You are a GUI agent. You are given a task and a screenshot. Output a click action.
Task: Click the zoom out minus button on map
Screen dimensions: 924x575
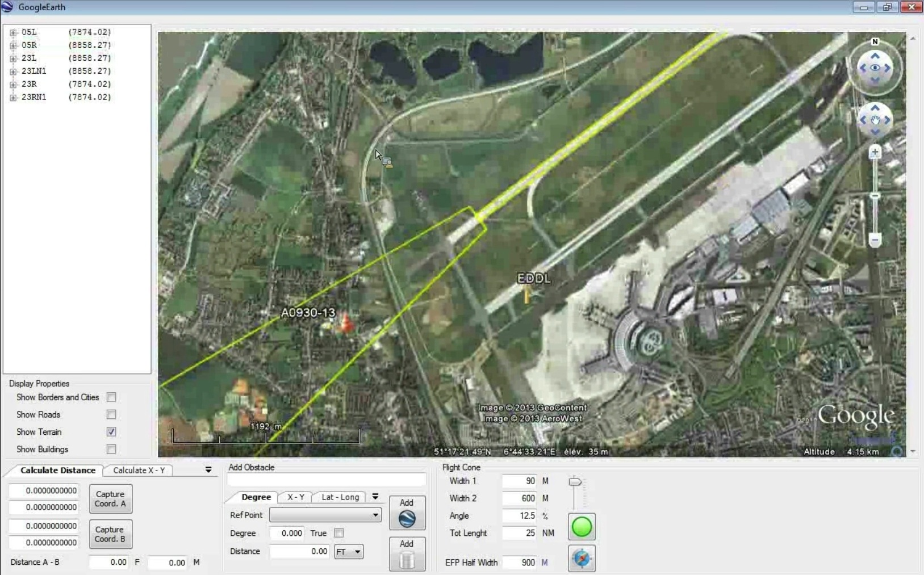(875, 240)
